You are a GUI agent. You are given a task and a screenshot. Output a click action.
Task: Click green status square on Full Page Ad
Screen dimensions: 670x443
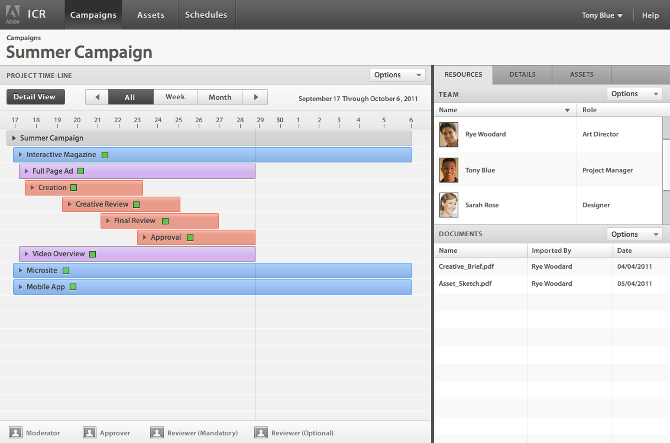click(80, 171)
